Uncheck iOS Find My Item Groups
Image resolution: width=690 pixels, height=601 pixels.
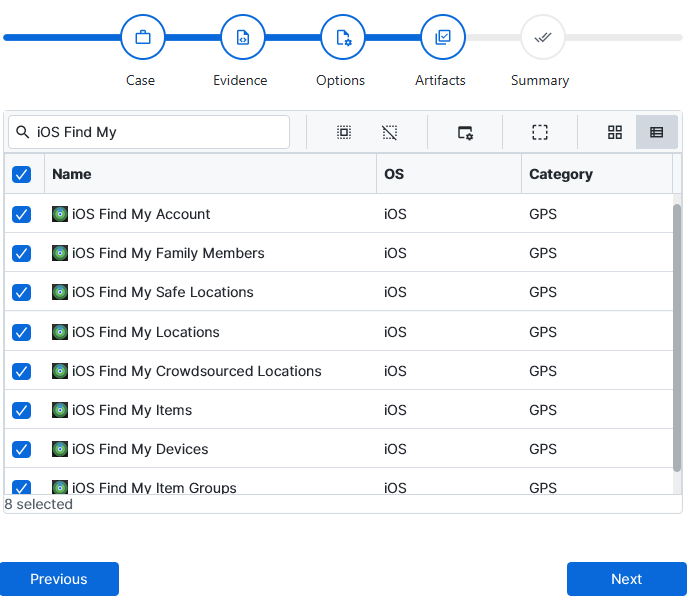click(22, 487)
